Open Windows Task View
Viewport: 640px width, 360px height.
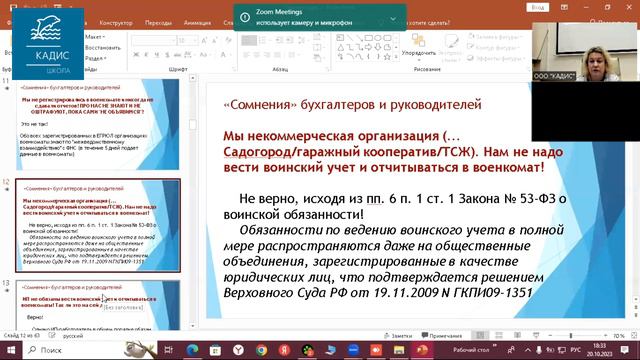pyautogui.click(x=168, y=350)
